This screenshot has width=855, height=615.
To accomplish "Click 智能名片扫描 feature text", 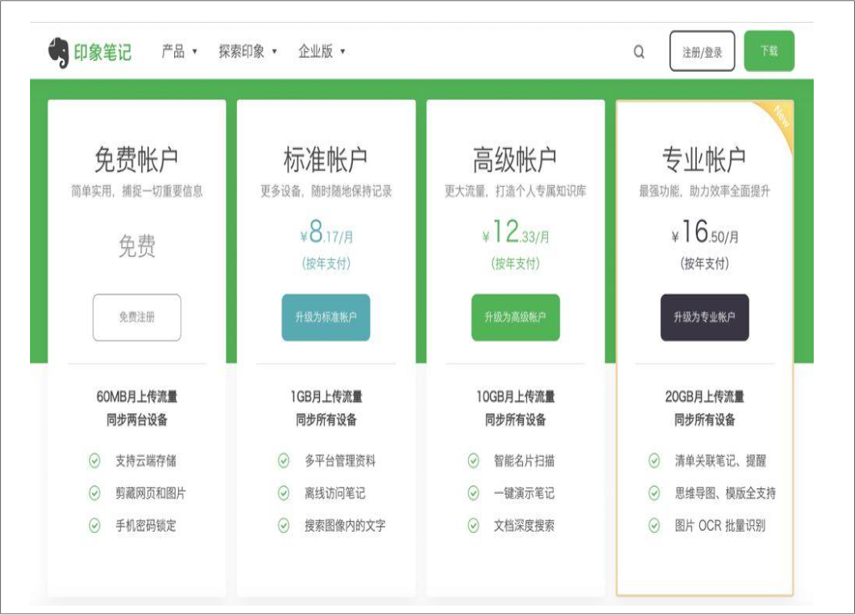I will coord(524,461).
